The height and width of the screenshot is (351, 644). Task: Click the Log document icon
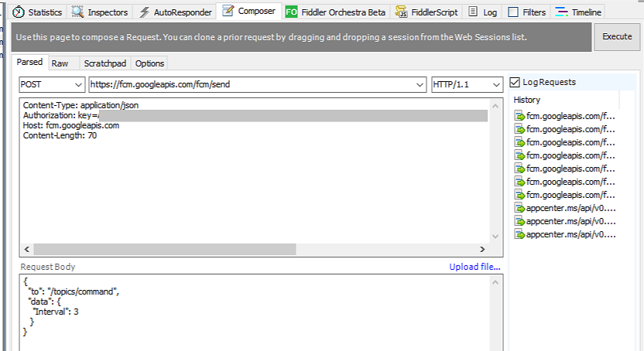(x=473, y=12)
